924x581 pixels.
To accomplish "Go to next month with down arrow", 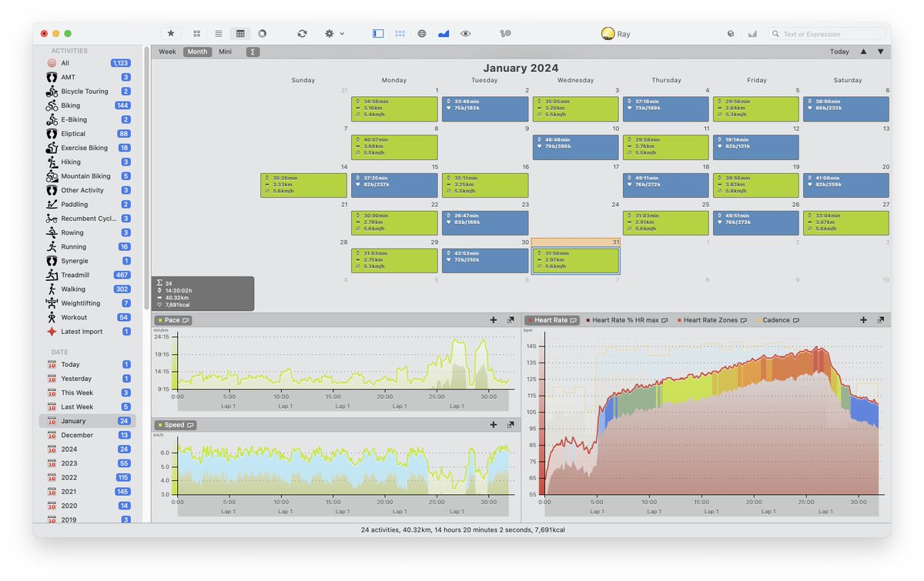I will [881, 52].
